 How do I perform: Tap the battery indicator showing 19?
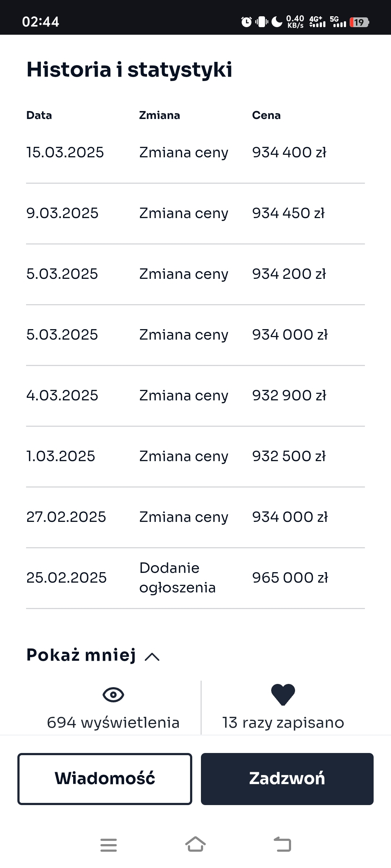pyautogui.click(x=359, y=22)
